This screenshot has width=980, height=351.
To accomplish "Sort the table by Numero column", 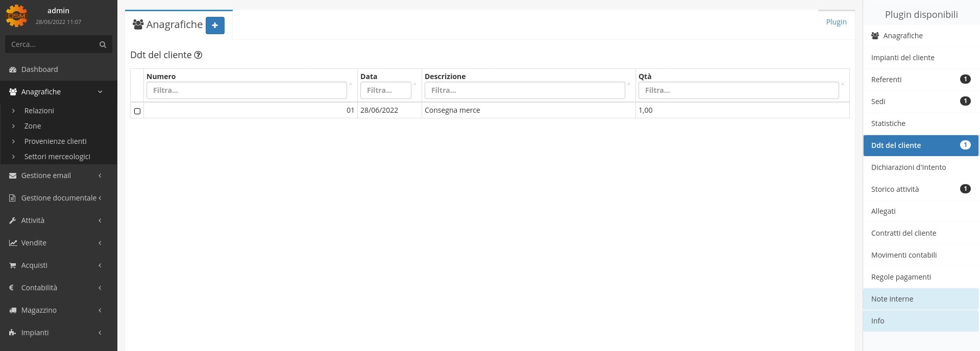I will point(161,77).
